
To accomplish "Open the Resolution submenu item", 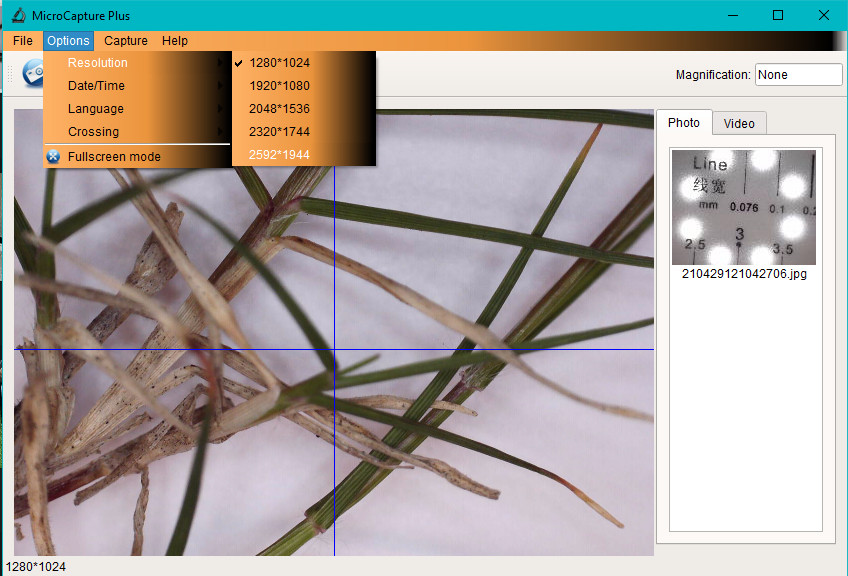I will [98, 62].
